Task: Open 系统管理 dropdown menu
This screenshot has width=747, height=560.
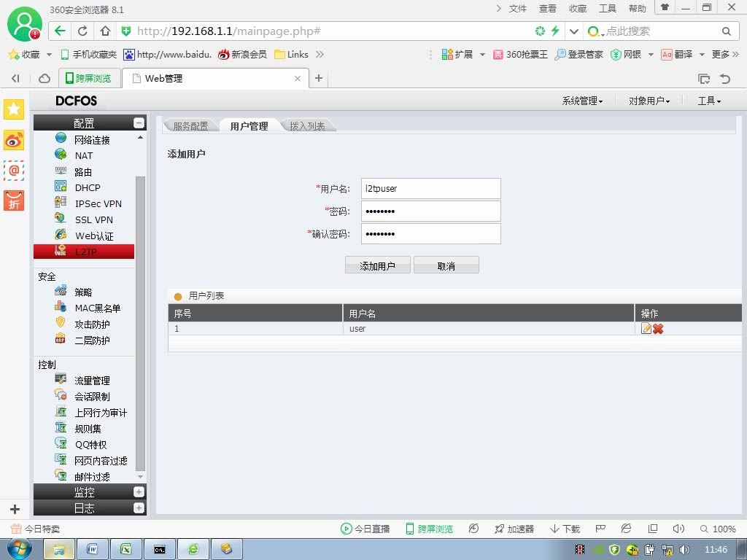Action: click(582, 101)
